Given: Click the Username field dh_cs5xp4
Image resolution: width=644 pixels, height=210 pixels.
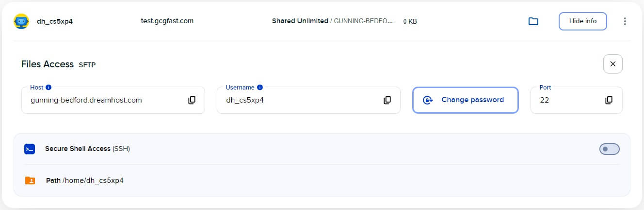Looking at the screenshot, I should tap(308, 100).
